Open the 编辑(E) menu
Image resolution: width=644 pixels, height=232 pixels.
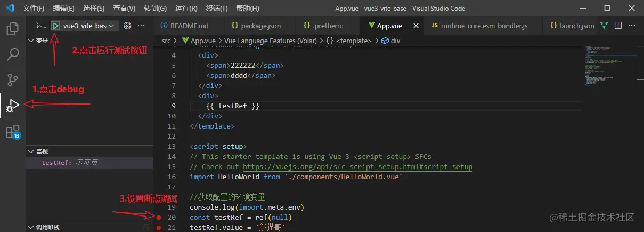tap(64, 9)
